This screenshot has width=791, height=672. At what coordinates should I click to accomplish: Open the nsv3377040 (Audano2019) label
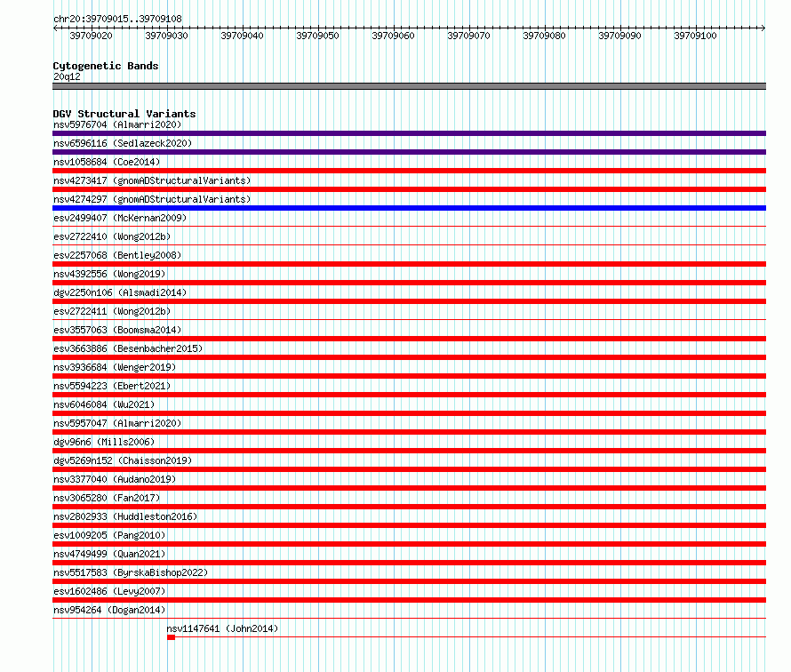(115, 479)
